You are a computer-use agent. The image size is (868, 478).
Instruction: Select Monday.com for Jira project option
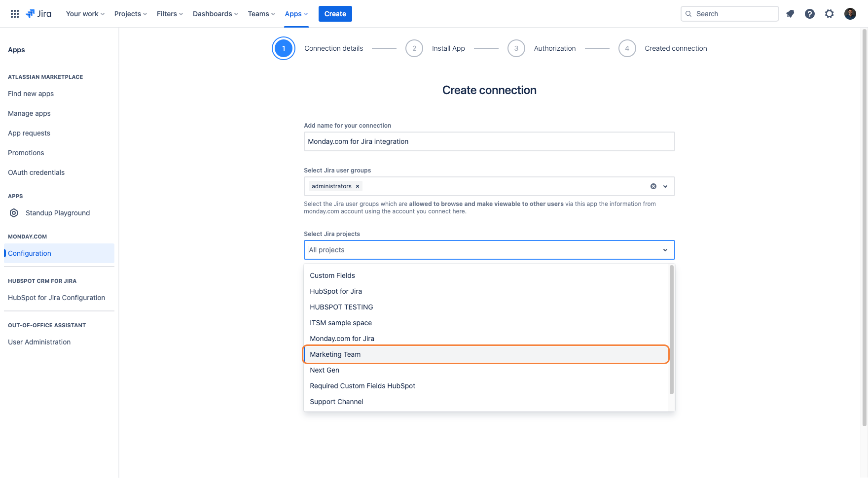coord(486,339)
